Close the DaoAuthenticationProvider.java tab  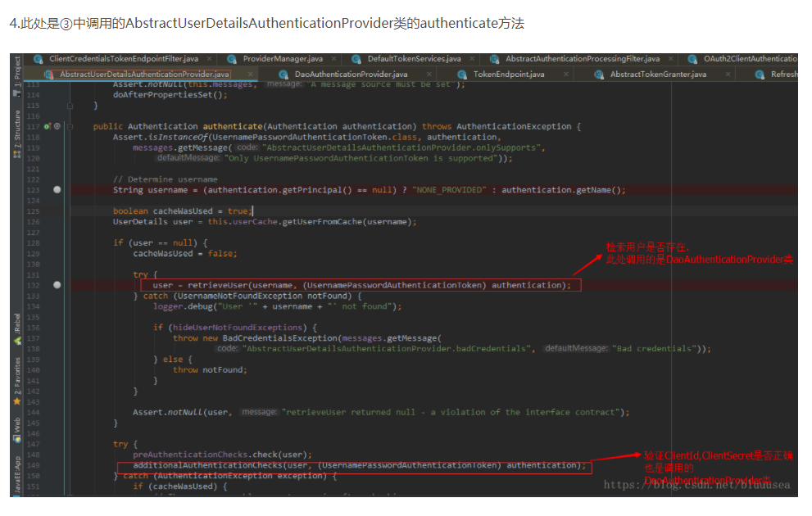coord(429,75)
